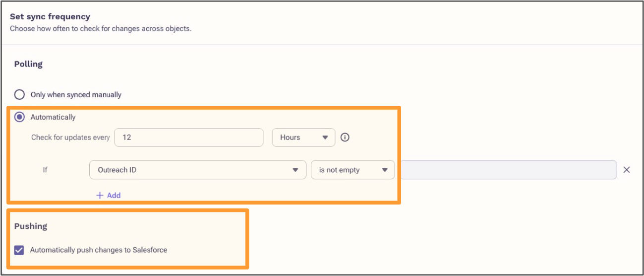Click the Hours dropdown arrow
This screenshot has width=644, height=276.
tap(325, 138)
